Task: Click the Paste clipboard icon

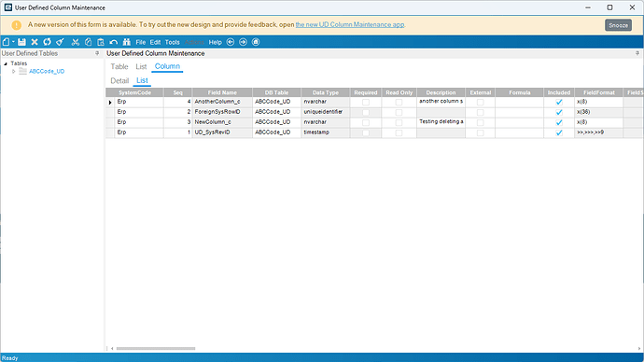Action: tap(101, 42)
